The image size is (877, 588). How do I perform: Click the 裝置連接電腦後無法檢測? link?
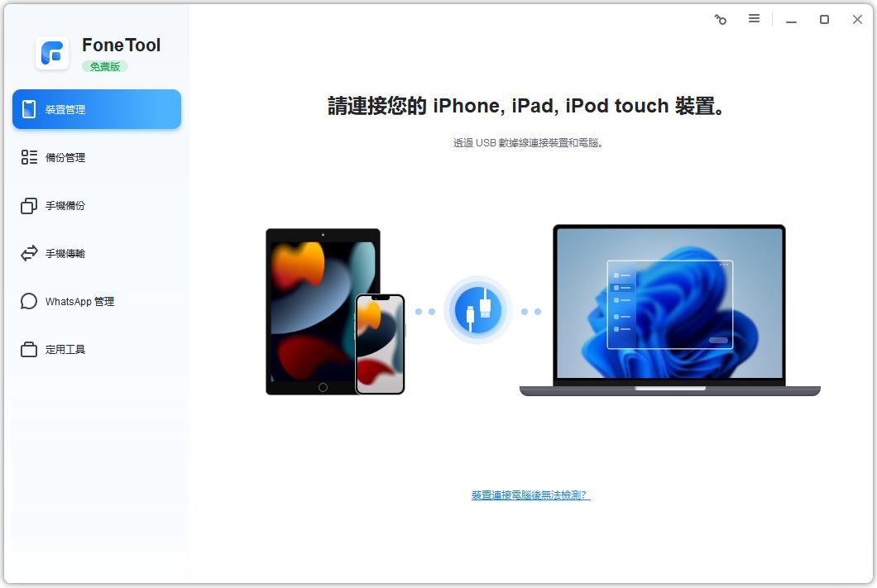point(531,495)
